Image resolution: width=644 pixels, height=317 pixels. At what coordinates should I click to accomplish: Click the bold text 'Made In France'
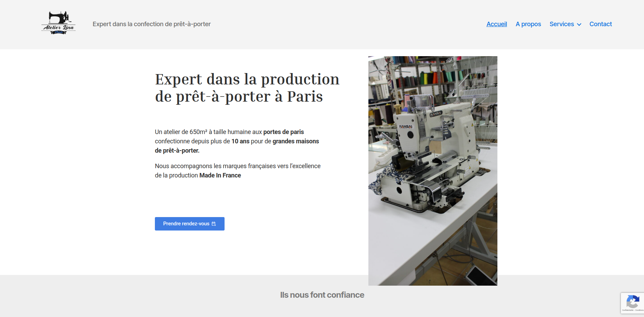(x=220, y=175)
